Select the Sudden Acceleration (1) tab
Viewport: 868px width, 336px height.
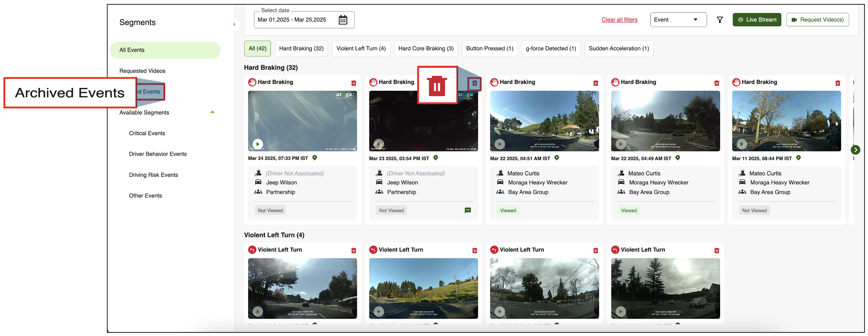click(x=618, y=48)
